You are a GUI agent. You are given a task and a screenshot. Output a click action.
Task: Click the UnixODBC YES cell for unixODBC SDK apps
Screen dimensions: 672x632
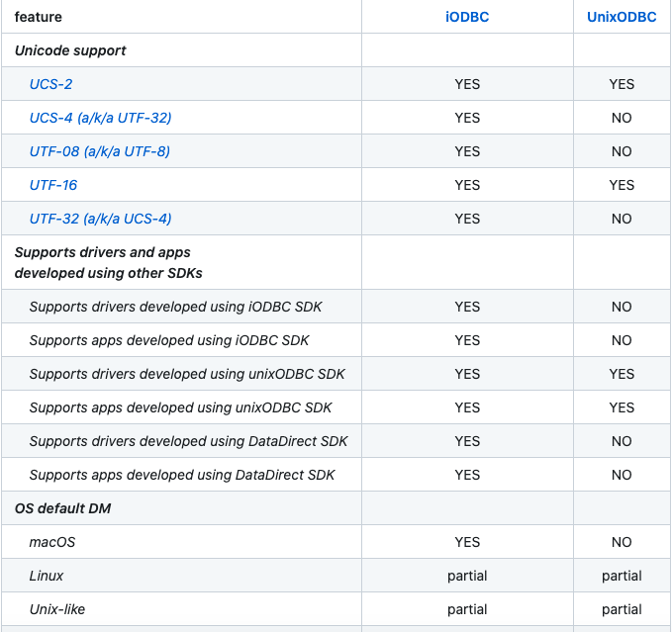[622, 407]
